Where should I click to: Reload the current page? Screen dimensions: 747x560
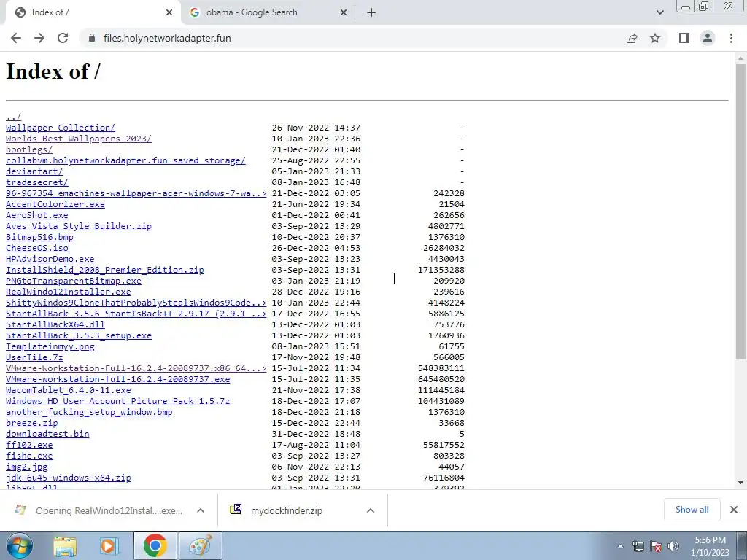[63, 38]
